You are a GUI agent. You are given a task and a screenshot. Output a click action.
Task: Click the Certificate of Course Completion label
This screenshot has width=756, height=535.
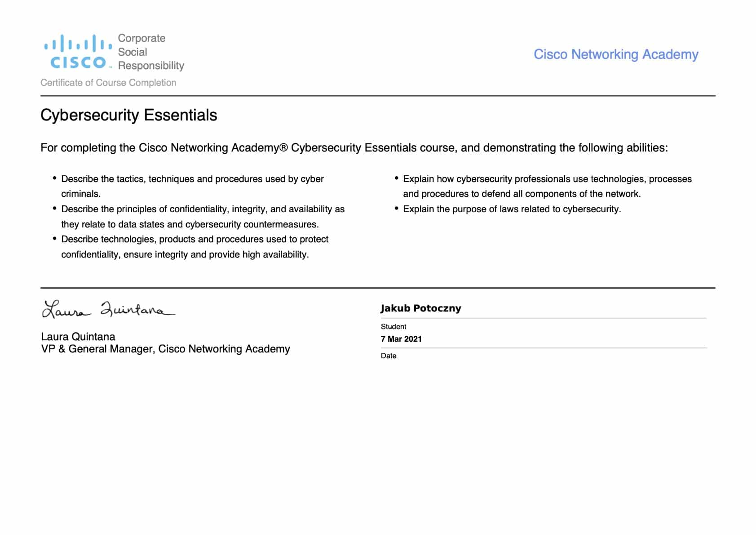click(108, 83)
